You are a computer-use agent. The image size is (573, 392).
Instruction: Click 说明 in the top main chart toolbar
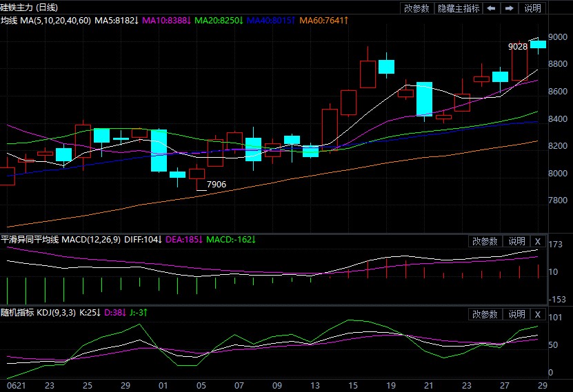click(x=532, y=8)
